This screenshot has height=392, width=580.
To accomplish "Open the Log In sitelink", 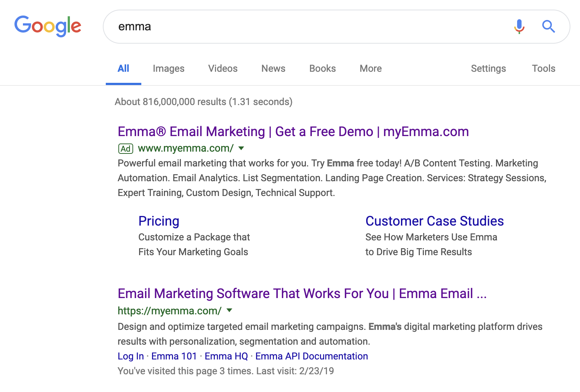I will 131,356.
